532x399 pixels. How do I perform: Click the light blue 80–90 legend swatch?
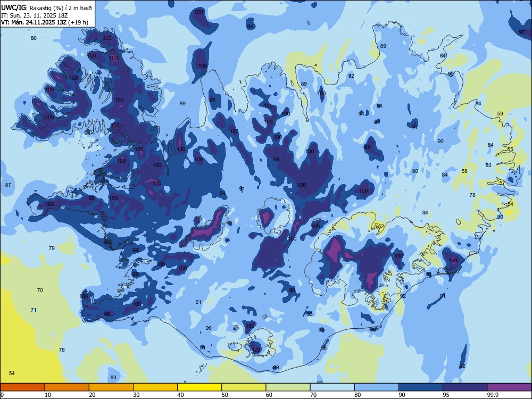point(377,387)
